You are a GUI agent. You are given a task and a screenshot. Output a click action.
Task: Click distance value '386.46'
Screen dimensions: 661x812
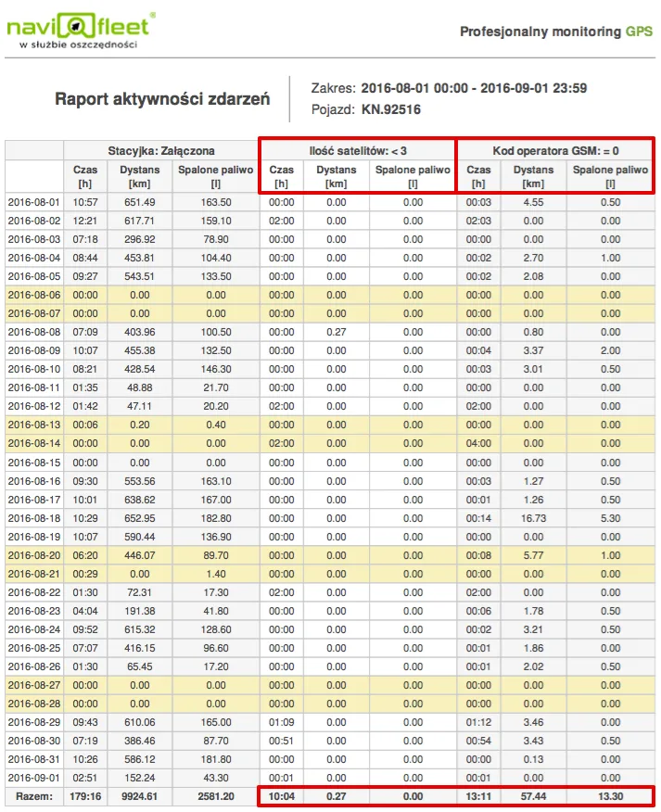click(139, 742)
